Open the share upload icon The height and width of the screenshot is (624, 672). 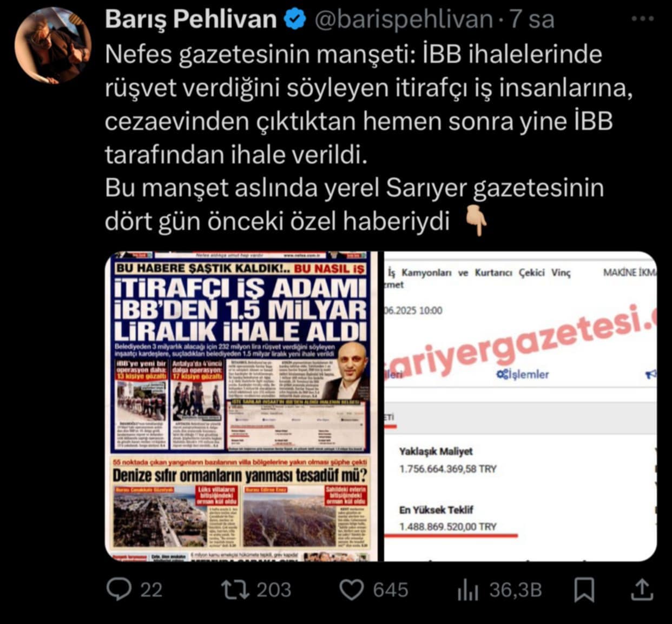[642, 589]
